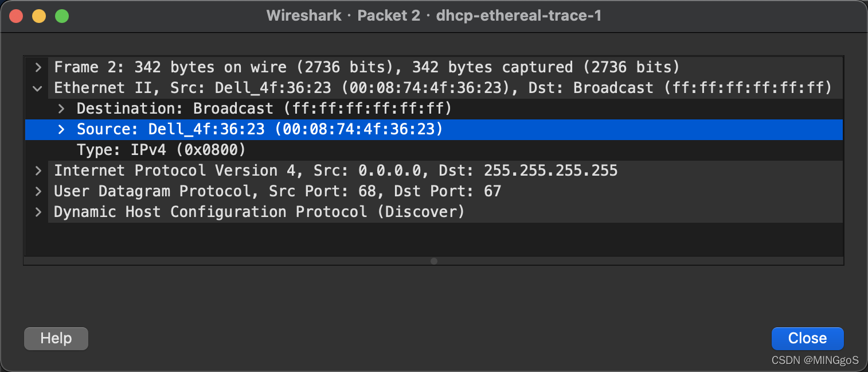Click the blue Close button

point(807,339)
